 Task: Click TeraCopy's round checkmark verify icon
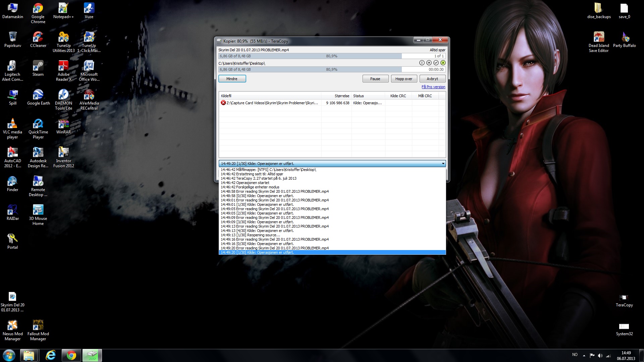[x=436, y=63]
